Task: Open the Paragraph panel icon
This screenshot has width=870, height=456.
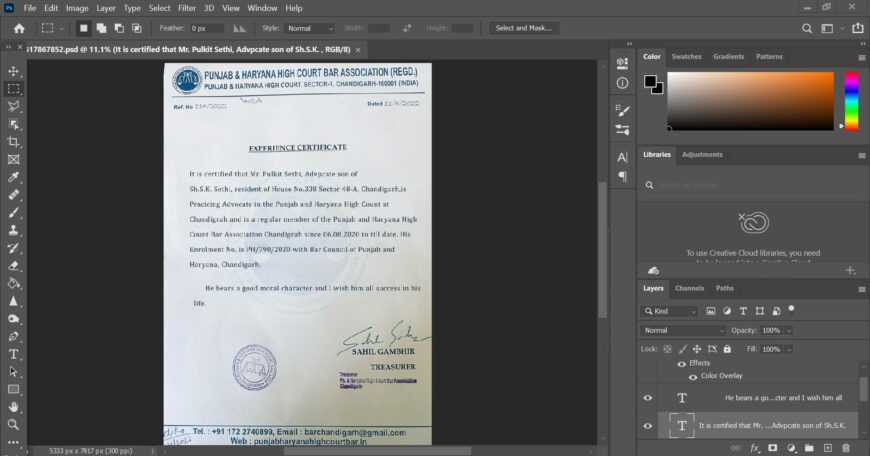Action: tap(623, 176)
